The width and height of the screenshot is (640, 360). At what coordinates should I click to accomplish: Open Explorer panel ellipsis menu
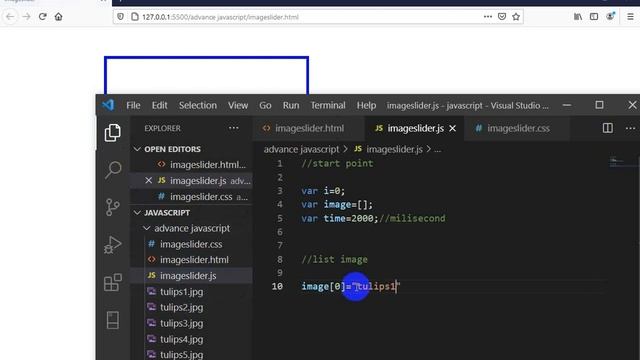(x=233, y=128)
